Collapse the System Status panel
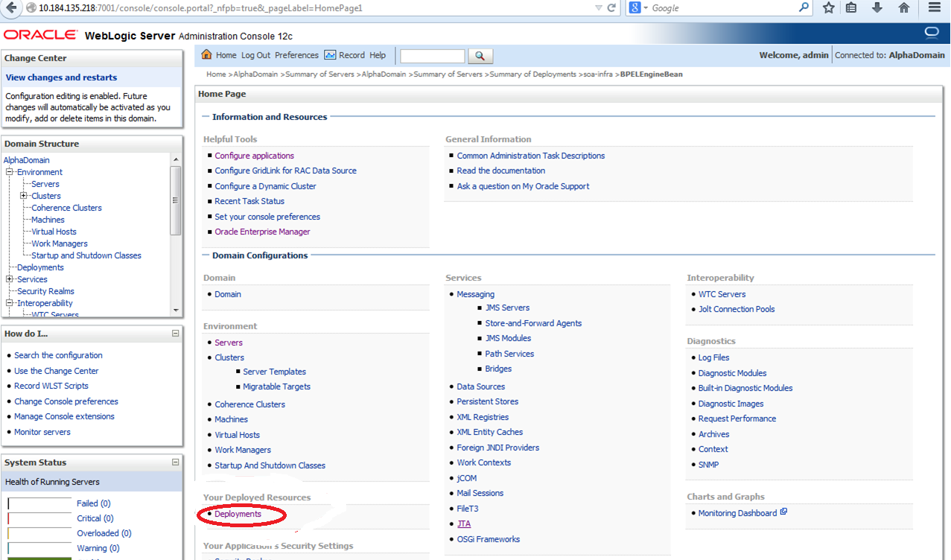 (175, 462)
